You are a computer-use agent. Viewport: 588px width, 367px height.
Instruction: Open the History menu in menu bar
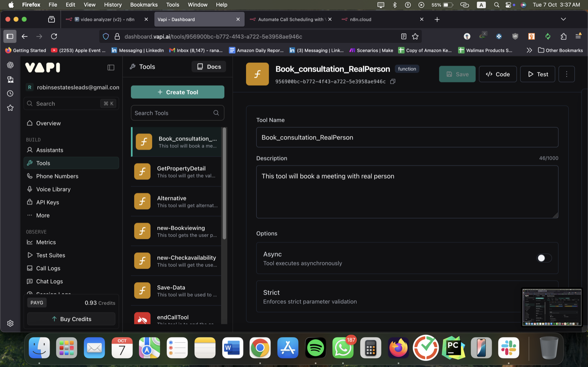pyautogui.click(x=113, y=5)
